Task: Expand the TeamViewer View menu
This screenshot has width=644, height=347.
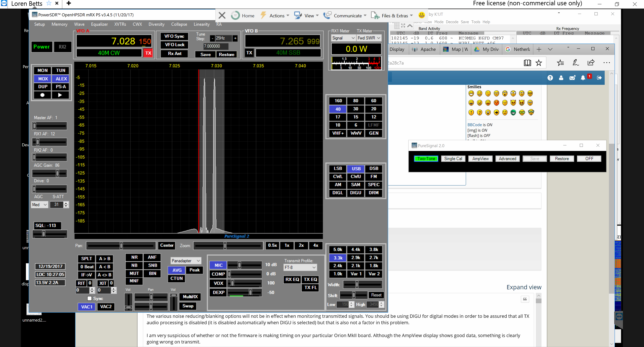Action: [307, 16]
